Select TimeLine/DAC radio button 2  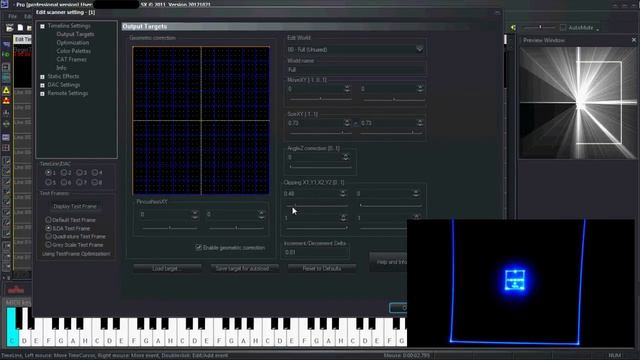(64, 173)
